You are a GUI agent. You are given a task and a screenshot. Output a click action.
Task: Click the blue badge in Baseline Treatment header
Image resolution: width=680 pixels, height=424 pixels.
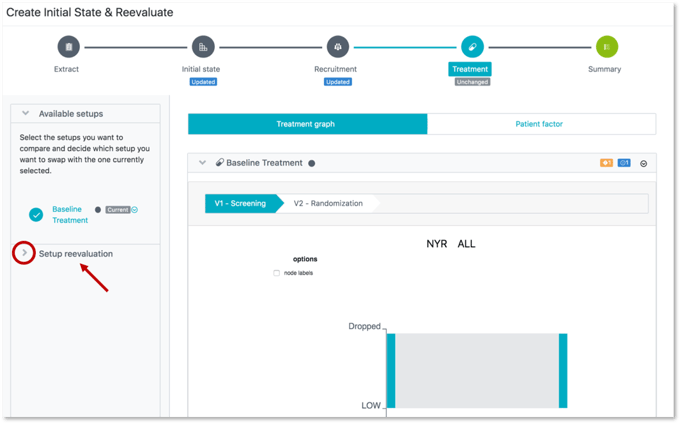click(624, 163)
